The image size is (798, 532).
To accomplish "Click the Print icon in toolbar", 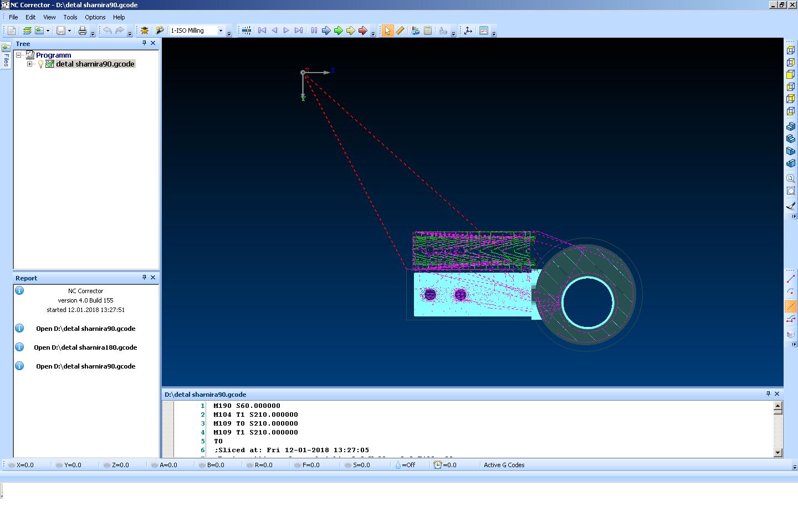I will point(82,31).
